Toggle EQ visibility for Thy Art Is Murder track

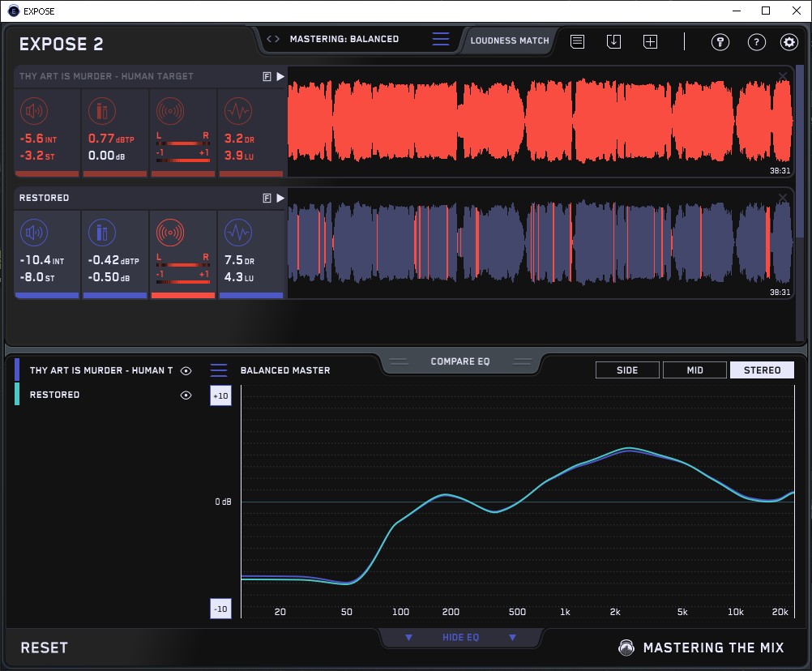[186, 370]
